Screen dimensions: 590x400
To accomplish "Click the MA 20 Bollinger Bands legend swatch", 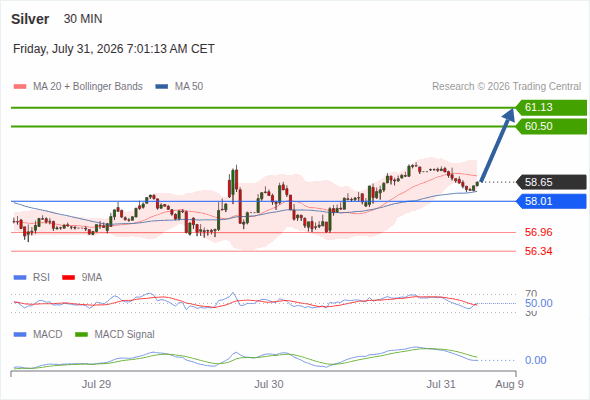I will (x=20, y=87).
